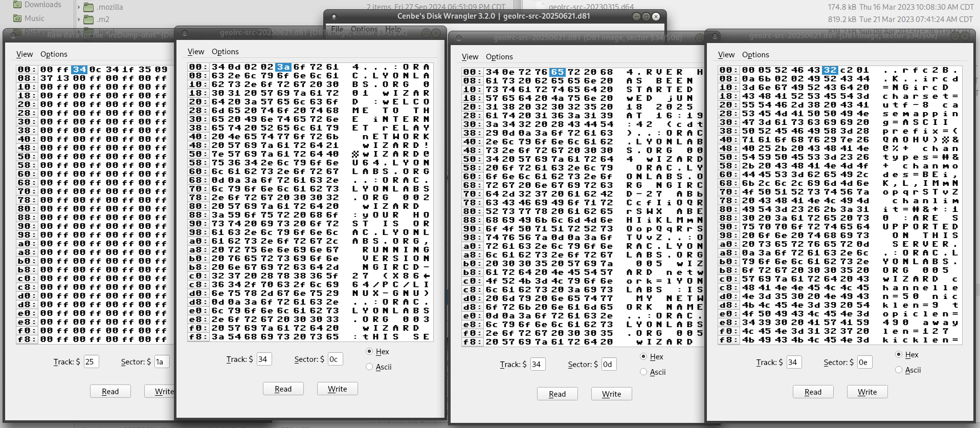Open View menu in sector $34/$0e window
Image resolution: width=980 pixels, height=428 pixels.
[x=726, y=55]
